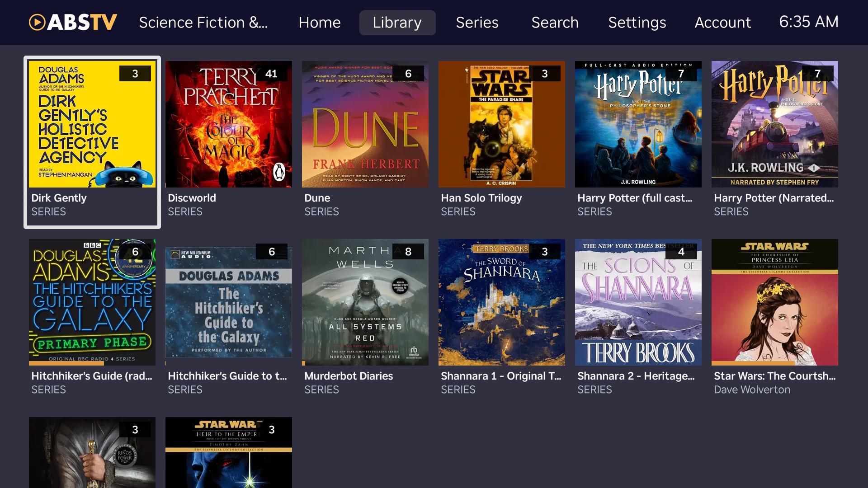The image size is (868, 488).
Task: Open the Search tab
Action: coord(555,22)
